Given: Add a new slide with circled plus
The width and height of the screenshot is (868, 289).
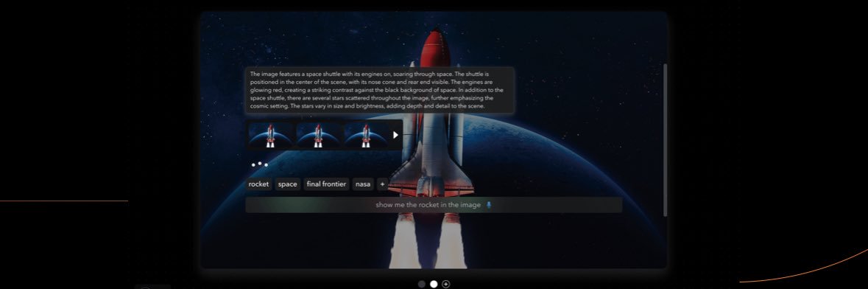Looking at the screenshot, I should (x=446, y=284).
